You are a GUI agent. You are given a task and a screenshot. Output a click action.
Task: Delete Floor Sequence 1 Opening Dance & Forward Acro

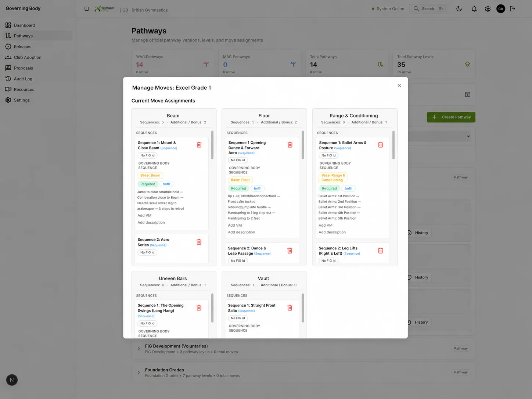tap(290, 145)
